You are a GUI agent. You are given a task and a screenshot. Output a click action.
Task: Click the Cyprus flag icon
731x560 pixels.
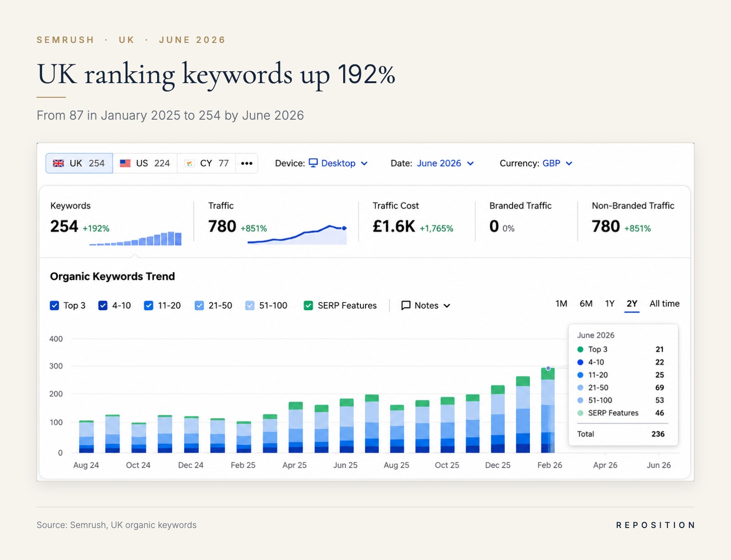tap(190, 163)
